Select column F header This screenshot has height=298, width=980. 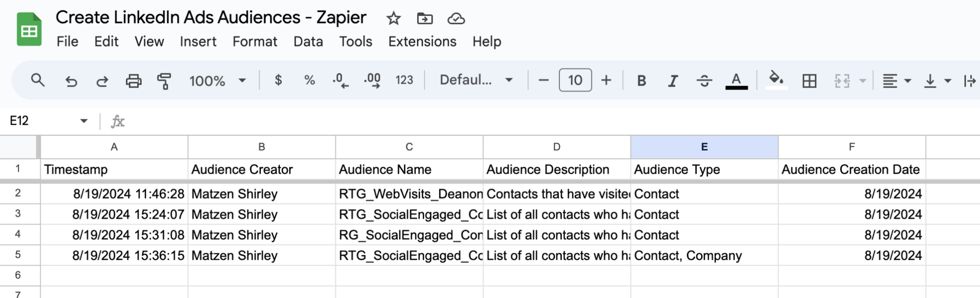click(852, 147)
